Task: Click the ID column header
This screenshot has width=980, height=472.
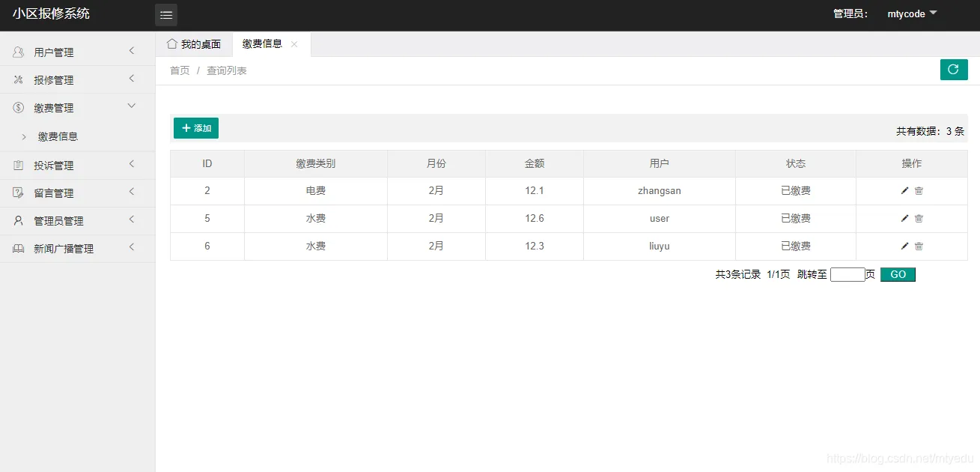Action: [x=207, y=163]
